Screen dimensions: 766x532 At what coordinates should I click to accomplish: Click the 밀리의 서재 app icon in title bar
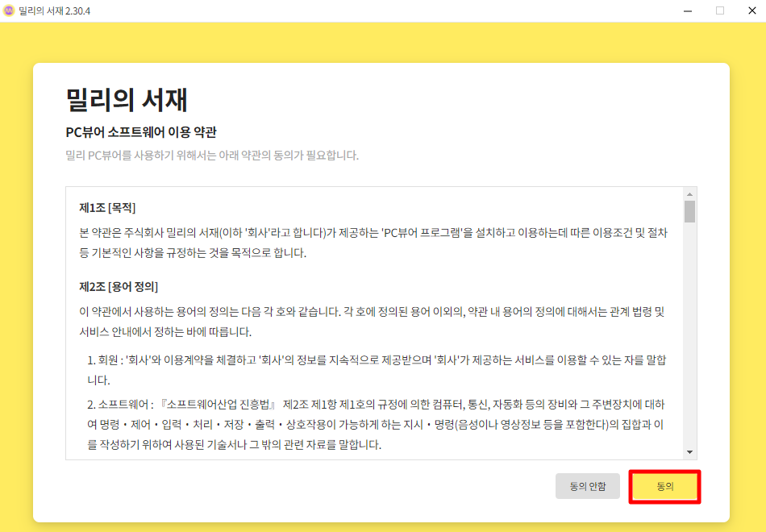tap(8, 10)
